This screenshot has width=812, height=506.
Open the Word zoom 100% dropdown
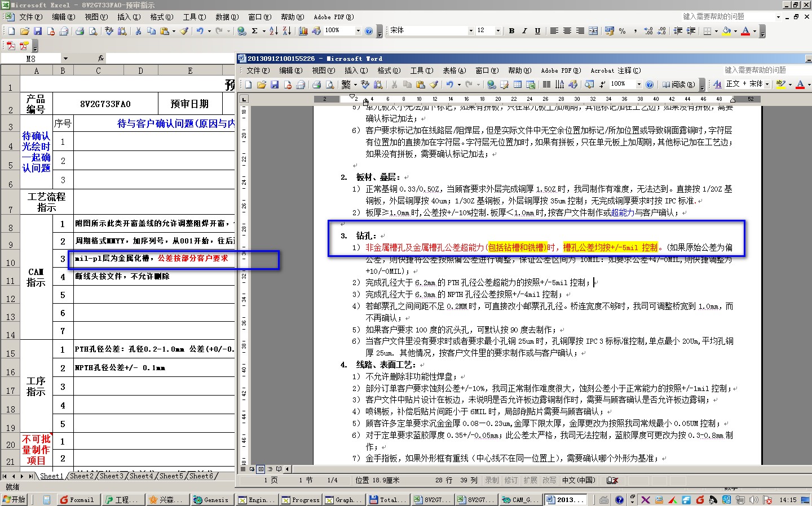pyautogui.click(x=638, y=85)
